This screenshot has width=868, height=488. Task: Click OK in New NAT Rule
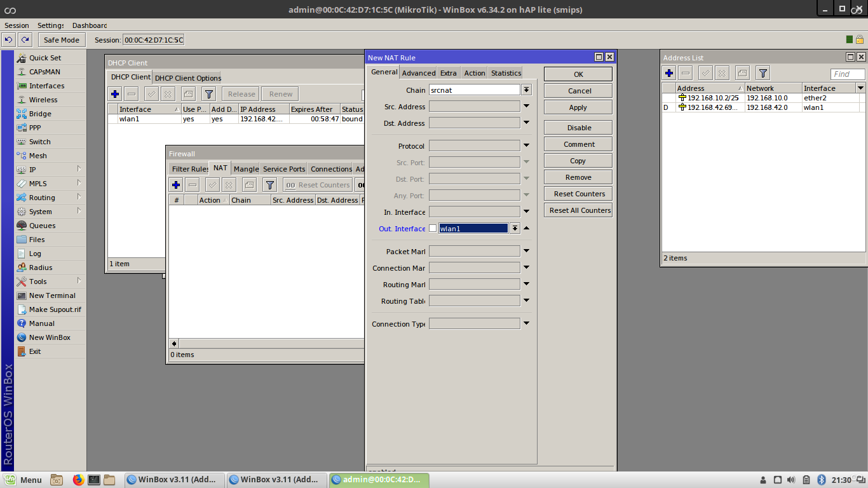click(578, 74)
